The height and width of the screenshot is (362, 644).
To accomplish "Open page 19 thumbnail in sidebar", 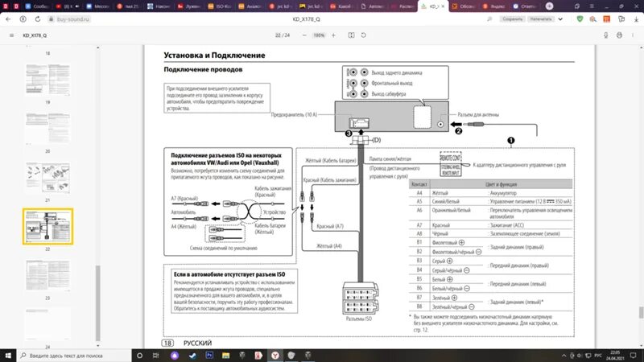I will tap(48, 79).
